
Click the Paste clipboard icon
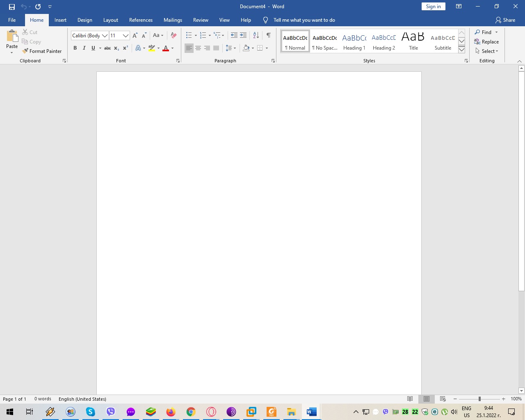[x=12, y=36]
